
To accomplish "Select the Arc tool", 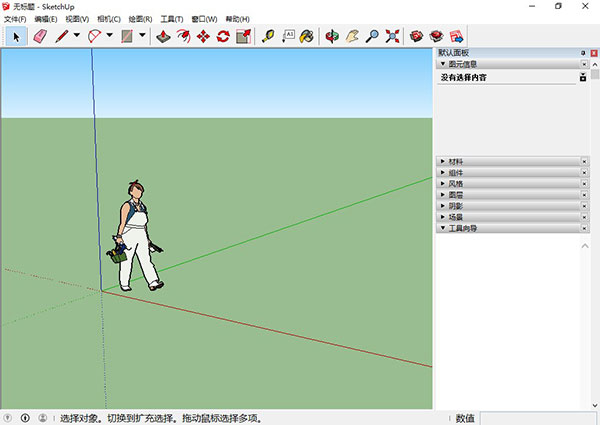I will tap(94, 37).
